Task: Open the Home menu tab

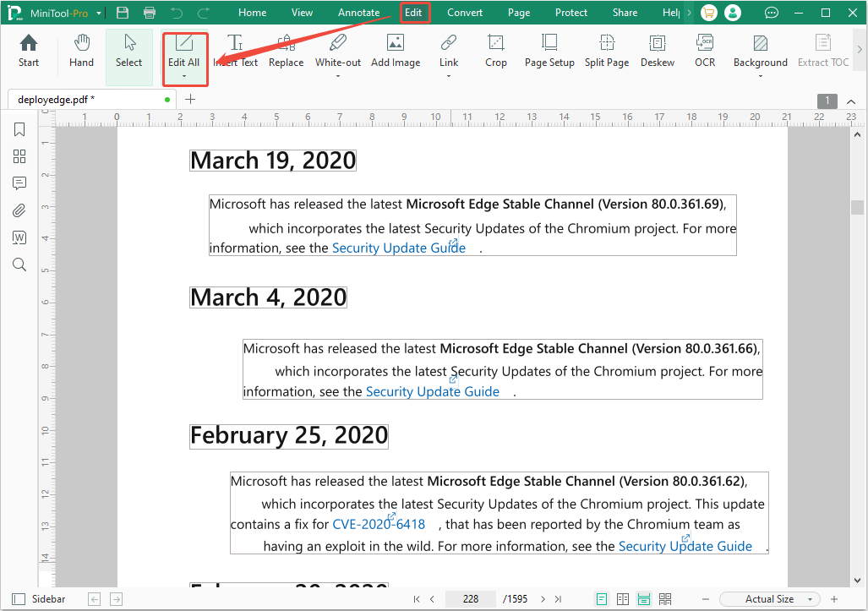Action: pos(252,13)
